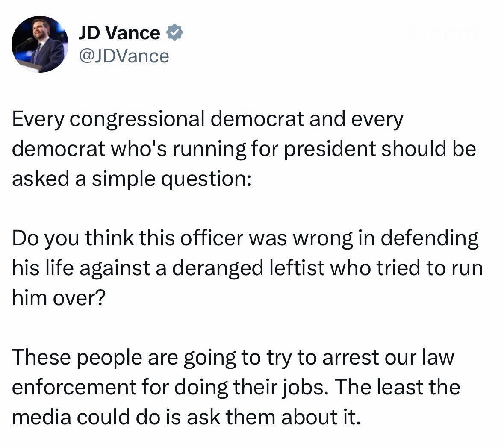
Task: Click the JD Vance profile avatar
Action: 40,44
